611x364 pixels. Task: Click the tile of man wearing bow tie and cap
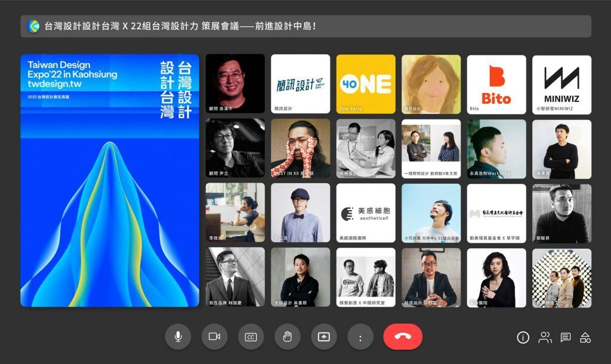click(301, 213)
